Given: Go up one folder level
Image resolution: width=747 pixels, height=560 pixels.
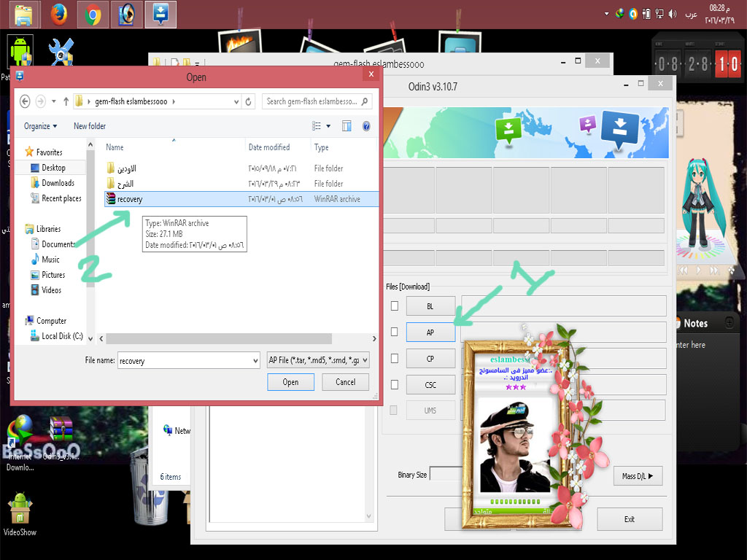Looking at the screenshot, I should click(x=66, y=101).
